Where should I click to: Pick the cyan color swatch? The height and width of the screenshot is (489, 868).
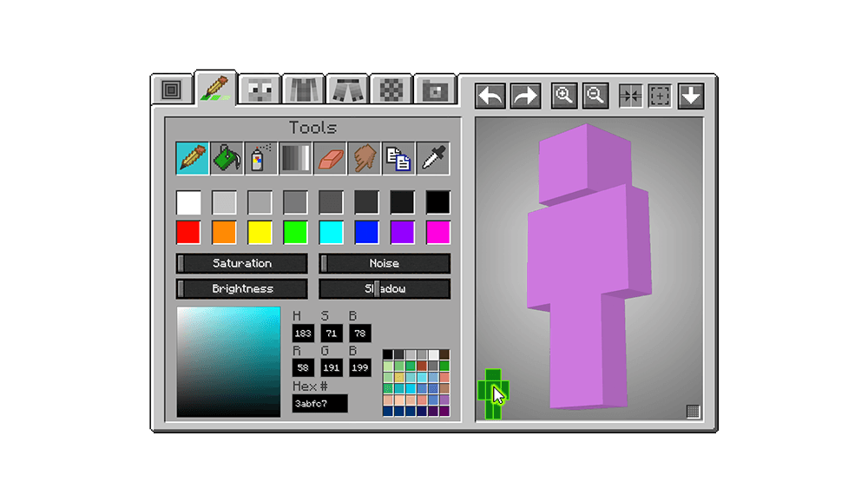(331, 233)
